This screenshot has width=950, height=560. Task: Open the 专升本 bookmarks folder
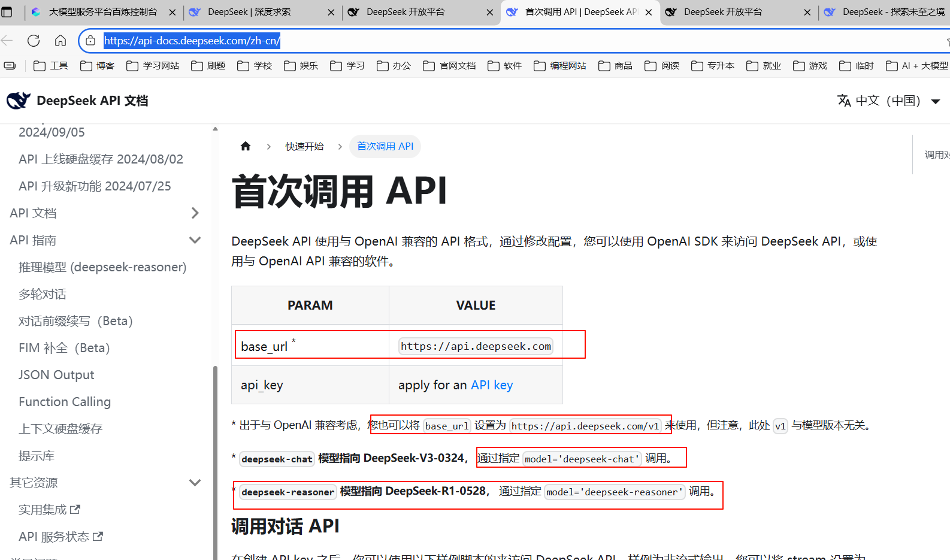click(x=713, y=66)
